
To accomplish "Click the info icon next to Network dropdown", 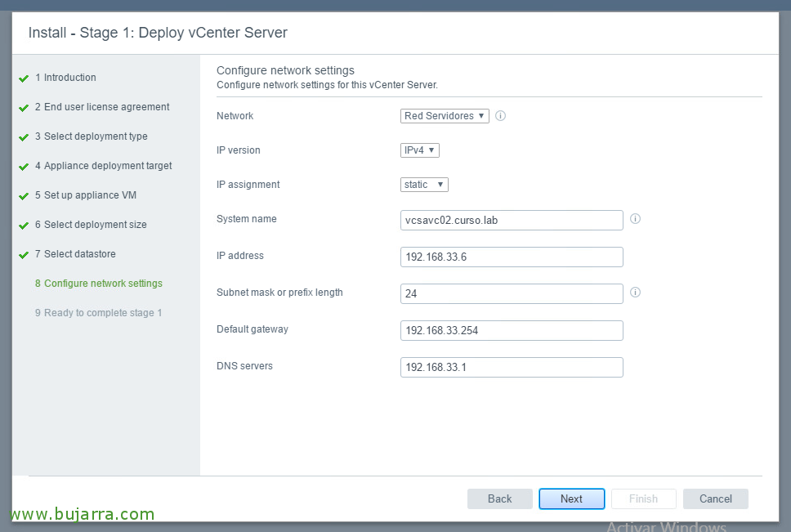I will pyautogui.click(x=501, y=116).
